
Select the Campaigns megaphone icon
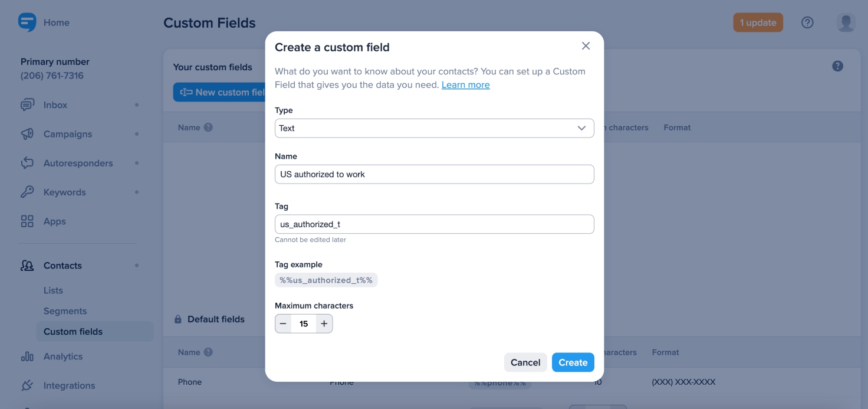coord(27,134)
